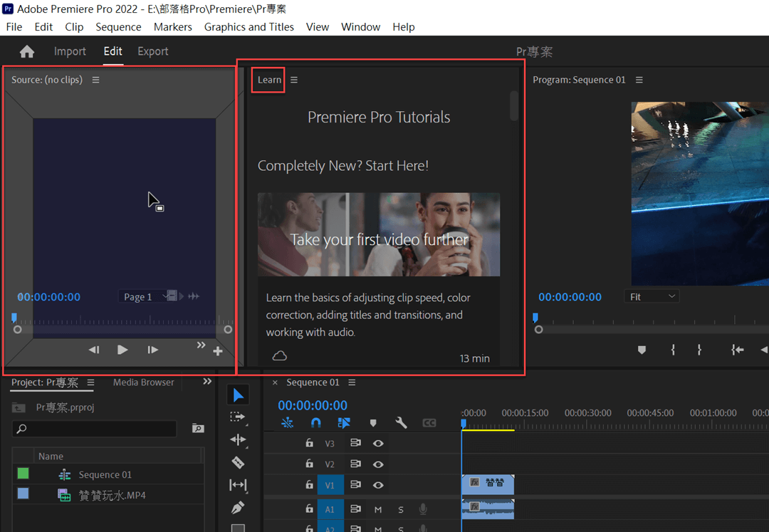This screenshot has height=532, width=769.
Task: Click the cloud icon under tutorial card
Action: [x=280, y=355]
